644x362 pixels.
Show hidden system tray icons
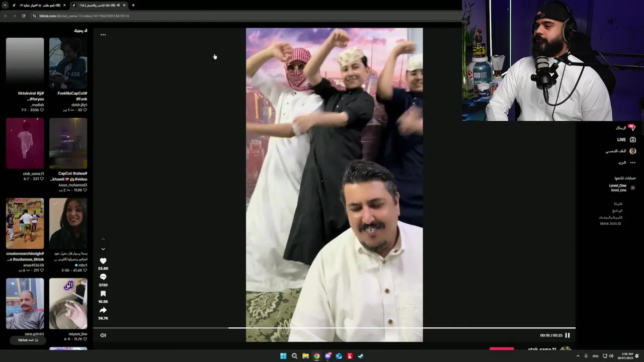(x=578, y=356)
